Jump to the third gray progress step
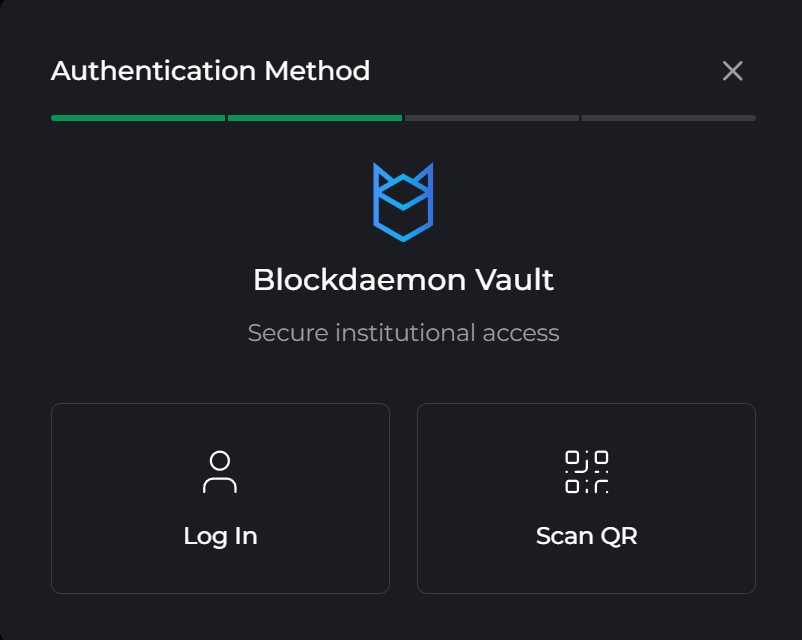This screenshot has height=640, width=802. (x=491, y=118)
